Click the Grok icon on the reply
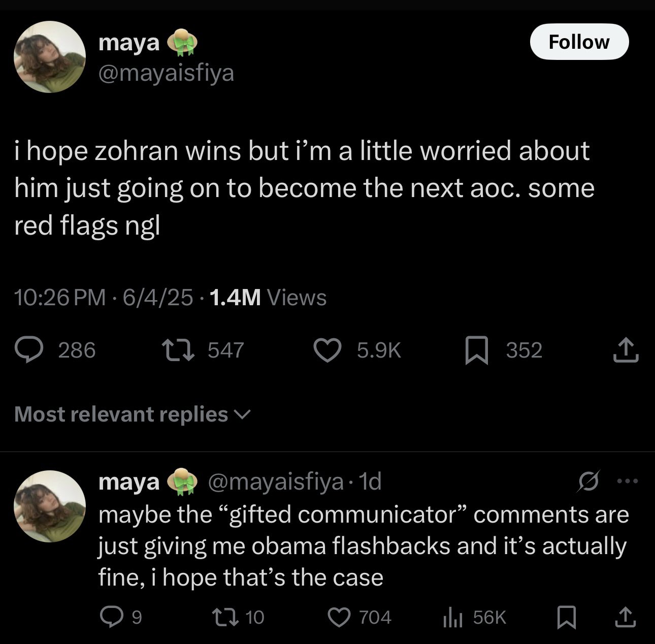The image size is (655, 644). [x=588, y=481]
